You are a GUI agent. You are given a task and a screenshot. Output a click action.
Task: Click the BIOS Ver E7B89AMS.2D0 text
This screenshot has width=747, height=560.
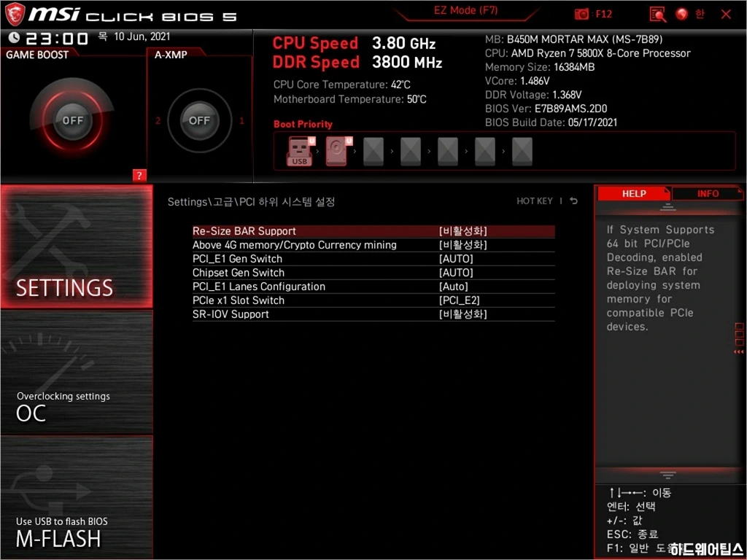click(x=546, y=108)
